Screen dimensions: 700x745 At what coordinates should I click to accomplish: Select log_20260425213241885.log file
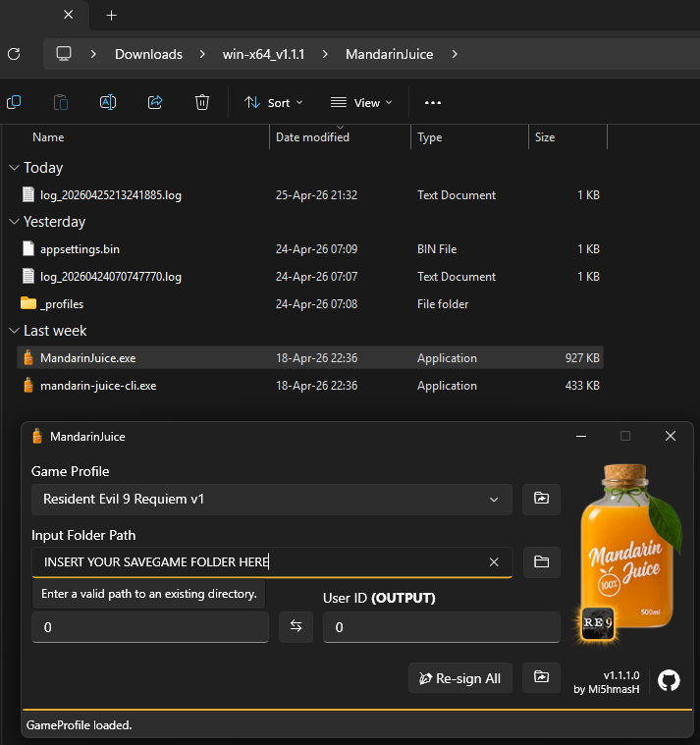tap(310, 194)
